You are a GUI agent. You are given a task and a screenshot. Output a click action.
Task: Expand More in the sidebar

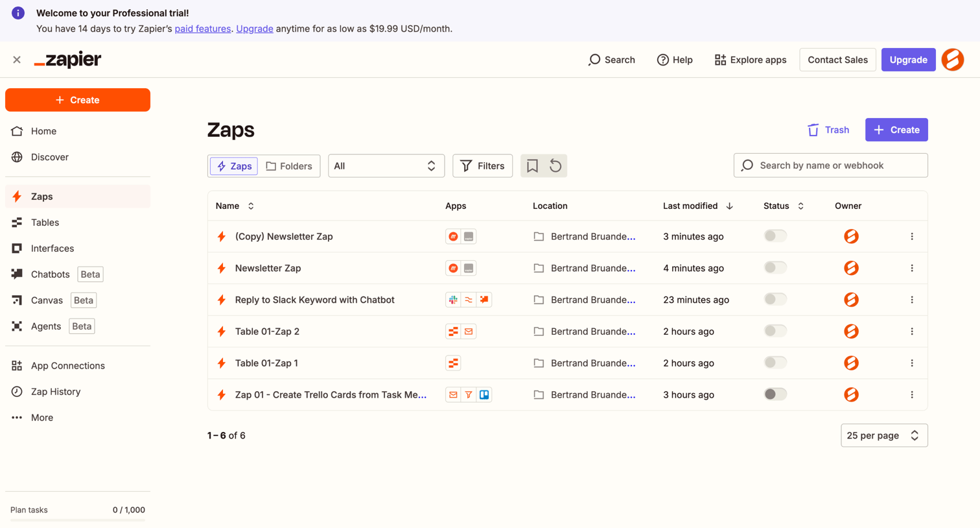tap(78, 418)
